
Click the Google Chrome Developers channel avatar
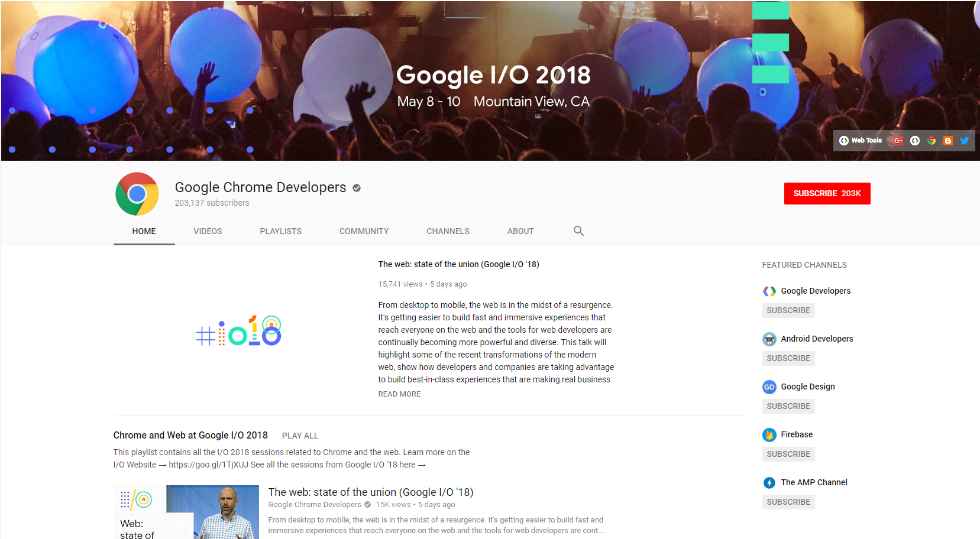click(137, 194)
